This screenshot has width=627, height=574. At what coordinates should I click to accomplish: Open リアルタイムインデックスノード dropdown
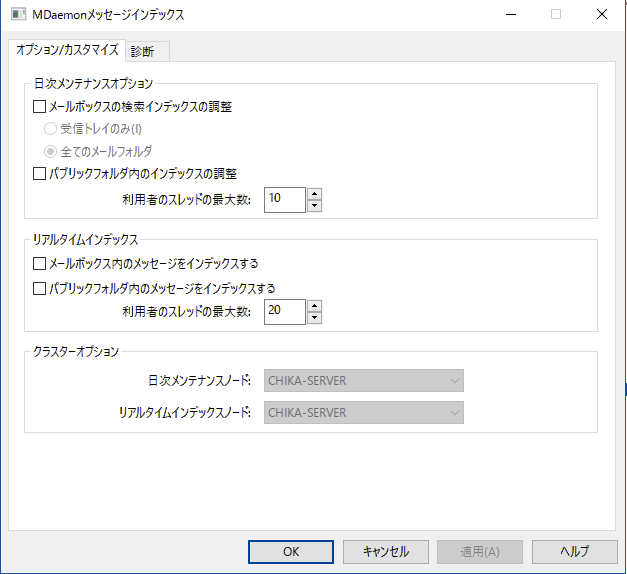pos(364,412)
